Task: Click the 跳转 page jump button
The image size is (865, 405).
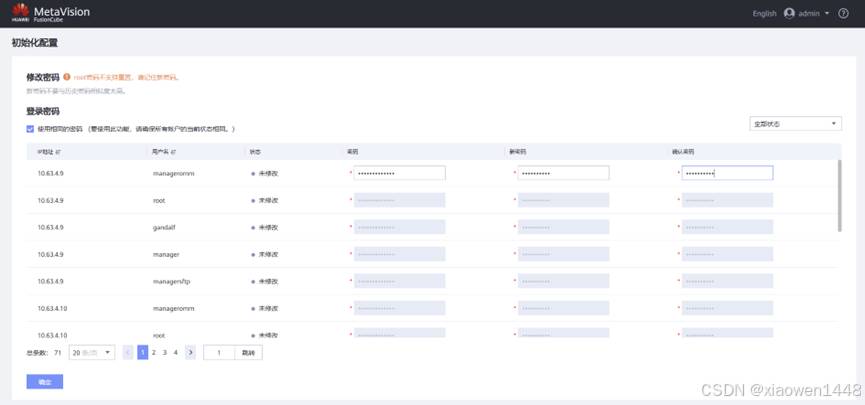Action: tap(248, 353)
